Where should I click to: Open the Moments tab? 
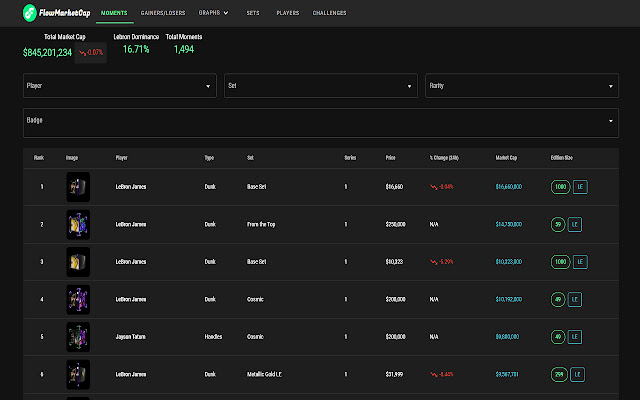[114, 13]
